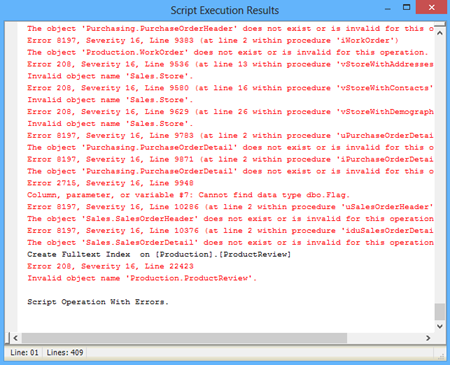This screenshot has width=450, height=365.
Task: Click the error line for 'iduSalesOrderDetai'
Action: 230,231
